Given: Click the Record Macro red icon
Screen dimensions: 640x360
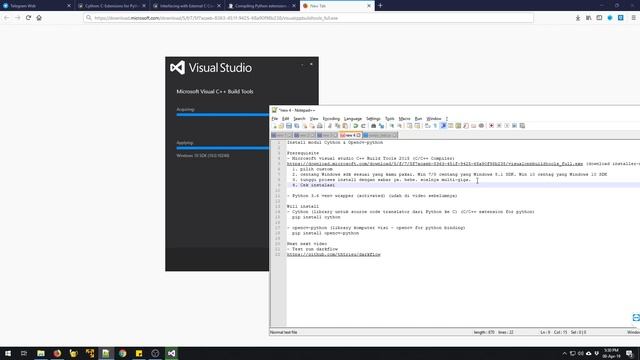Looking at the screenshot, I should coord(491,126).
